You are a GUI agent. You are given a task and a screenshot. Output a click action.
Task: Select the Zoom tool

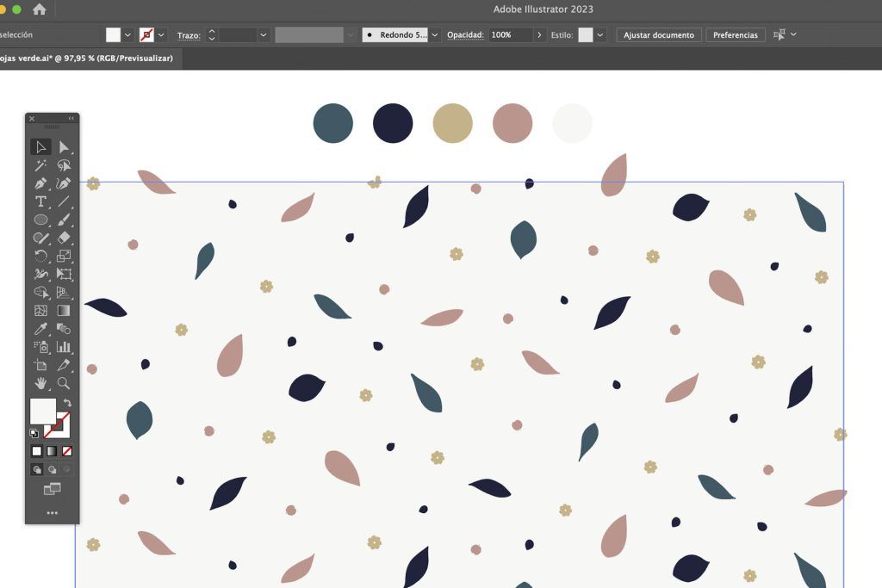click(64, 383)
